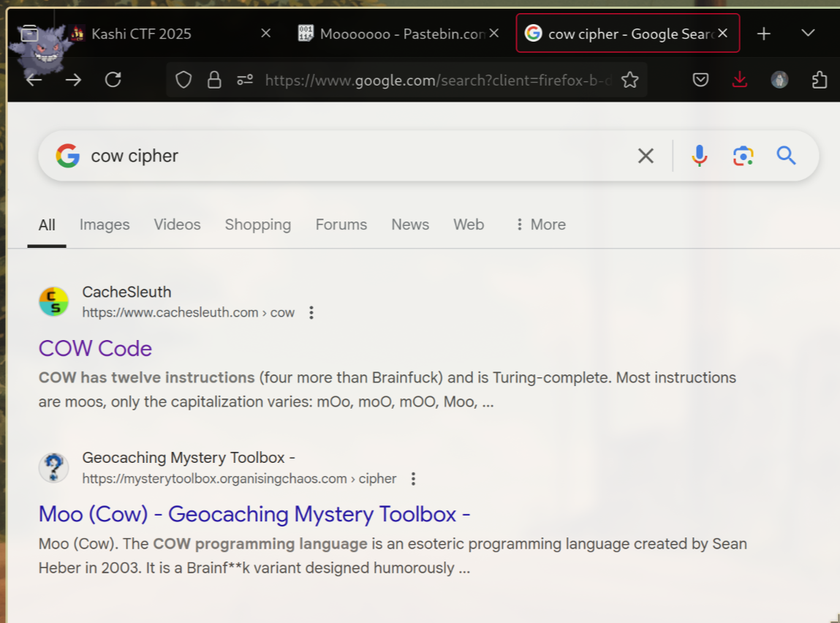Screen dimensions: 840x623
Task: Switch to News results
Action: (x=410, y=225)
